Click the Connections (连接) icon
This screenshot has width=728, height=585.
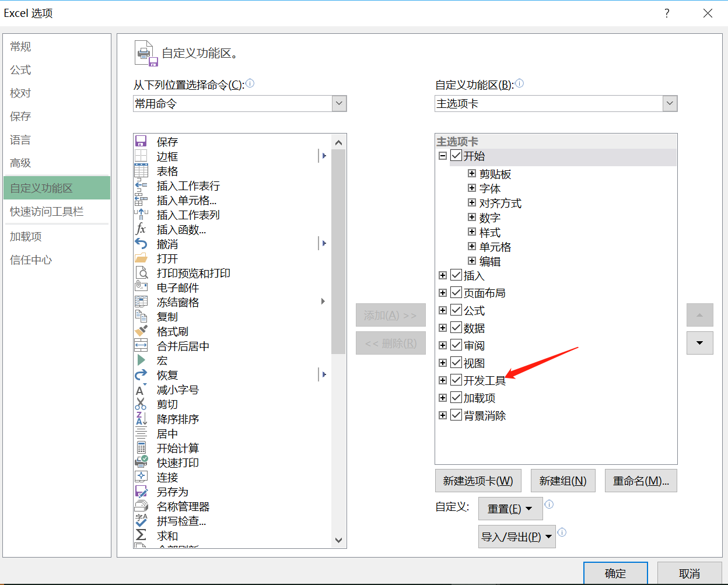[x=141, y=477]
